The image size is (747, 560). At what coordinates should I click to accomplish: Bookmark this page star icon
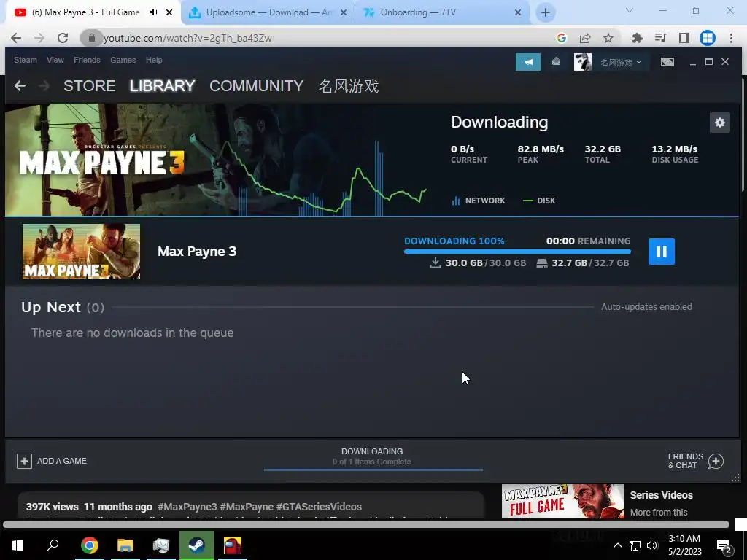point(608,38)
